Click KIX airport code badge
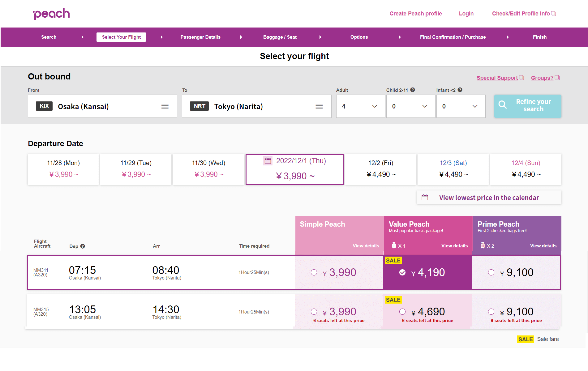 click(44, 106)
